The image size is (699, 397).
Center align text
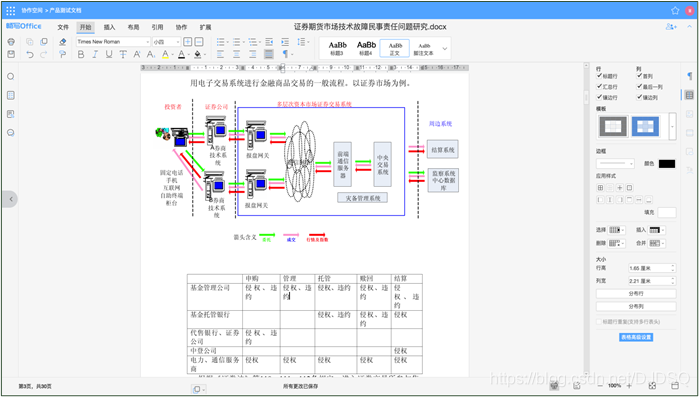click(x=237, y=54)
